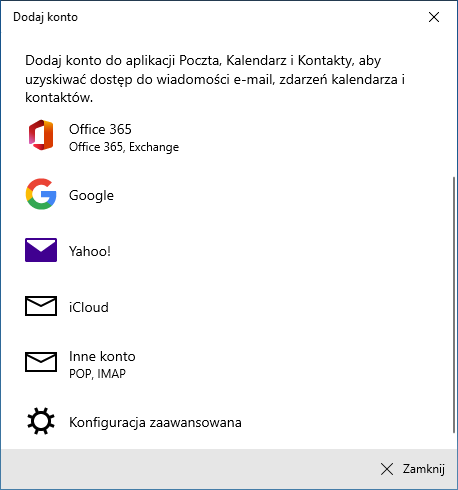Click the purple Yahoo envelope icon
This screenshot has width=458, height=490.
point(41,250)
